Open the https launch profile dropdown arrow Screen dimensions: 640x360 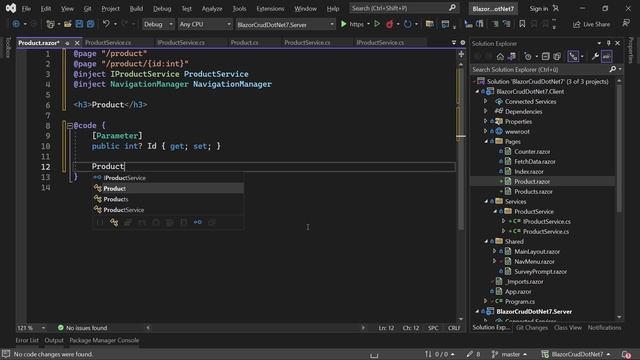point(369,24)
